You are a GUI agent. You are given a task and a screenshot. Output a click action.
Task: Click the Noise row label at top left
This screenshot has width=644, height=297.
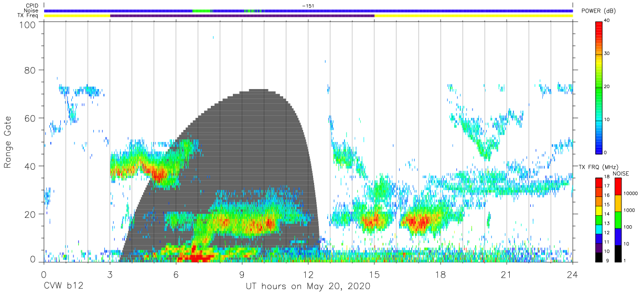click(x=31, y=10)
